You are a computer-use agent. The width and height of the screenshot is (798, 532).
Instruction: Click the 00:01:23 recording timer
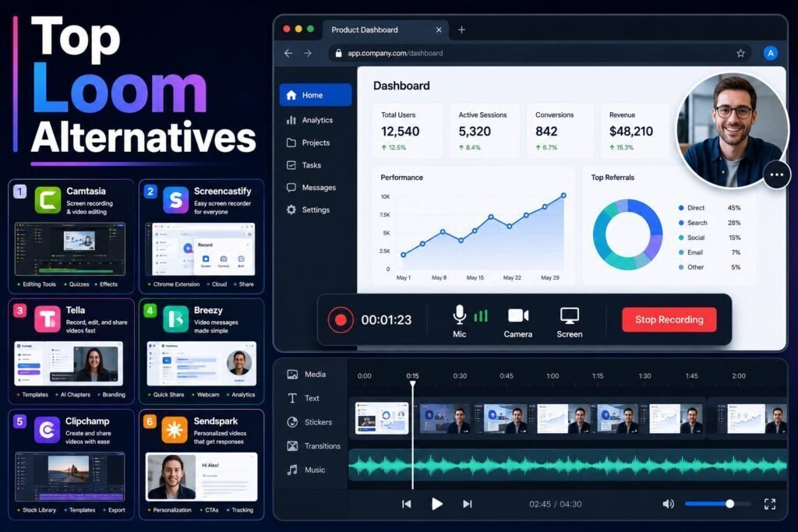click(387, 320)
